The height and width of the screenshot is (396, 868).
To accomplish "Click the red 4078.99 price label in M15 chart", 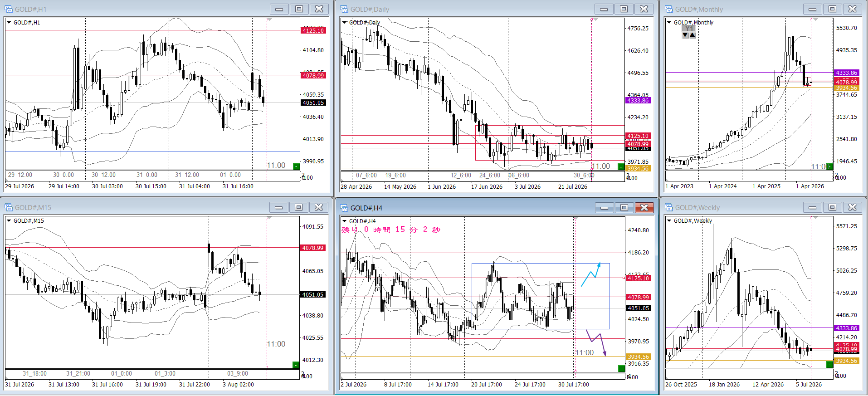I will coord(313,248).
